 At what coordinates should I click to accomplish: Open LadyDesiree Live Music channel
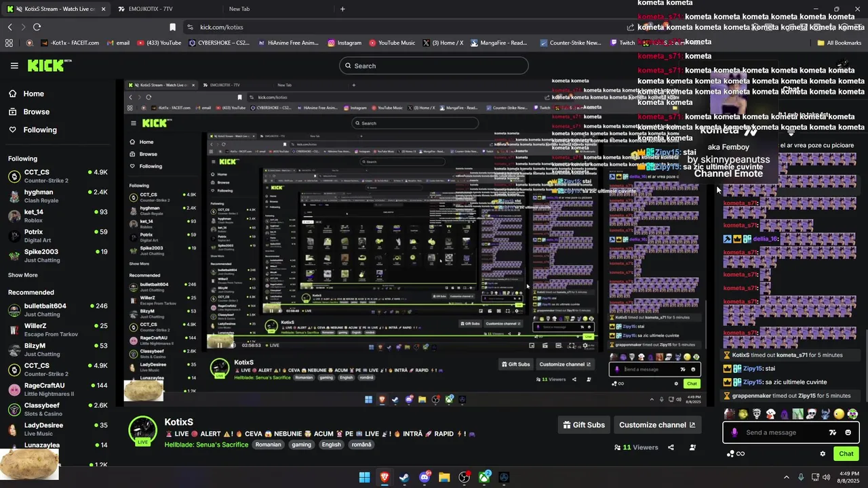pyautogui.click(x=58, y=429)
